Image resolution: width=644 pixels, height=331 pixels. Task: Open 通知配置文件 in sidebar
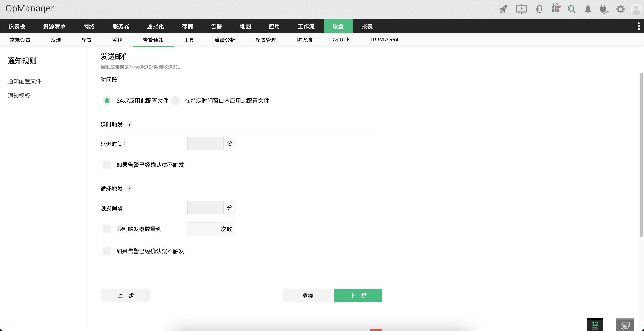(24, 81)
